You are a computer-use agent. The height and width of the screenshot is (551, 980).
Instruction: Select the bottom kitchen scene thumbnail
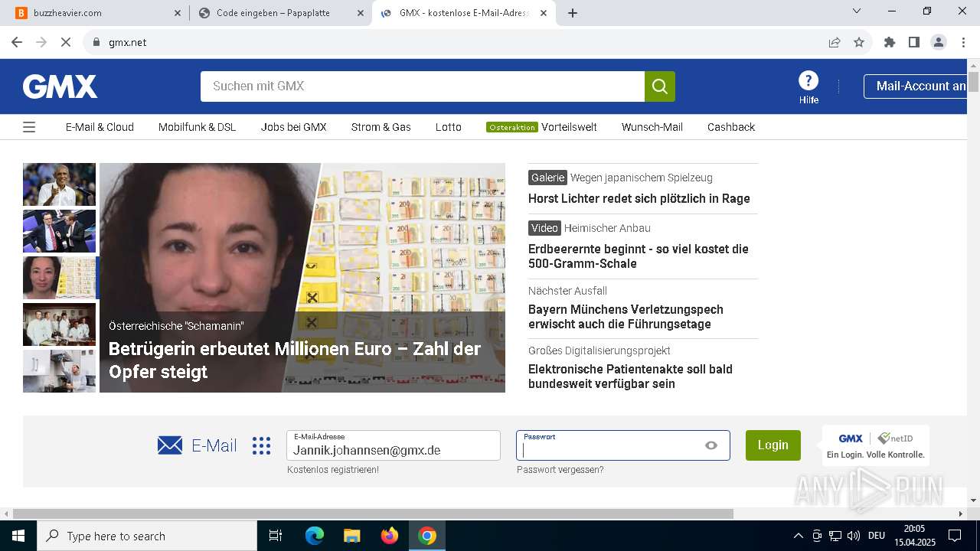[59, 371]
